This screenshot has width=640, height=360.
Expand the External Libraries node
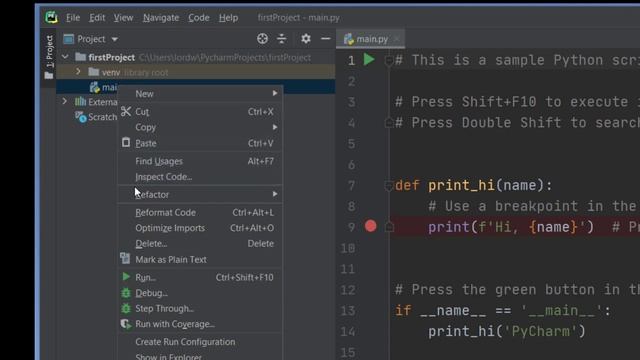point(64,101)
